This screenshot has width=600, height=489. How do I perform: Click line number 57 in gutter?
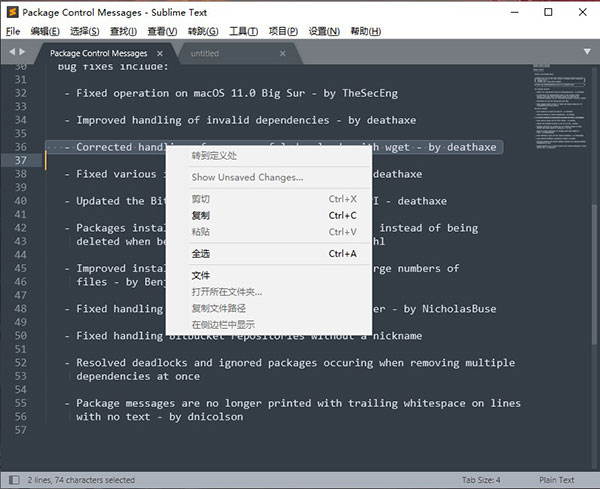[x=21, y=430]
